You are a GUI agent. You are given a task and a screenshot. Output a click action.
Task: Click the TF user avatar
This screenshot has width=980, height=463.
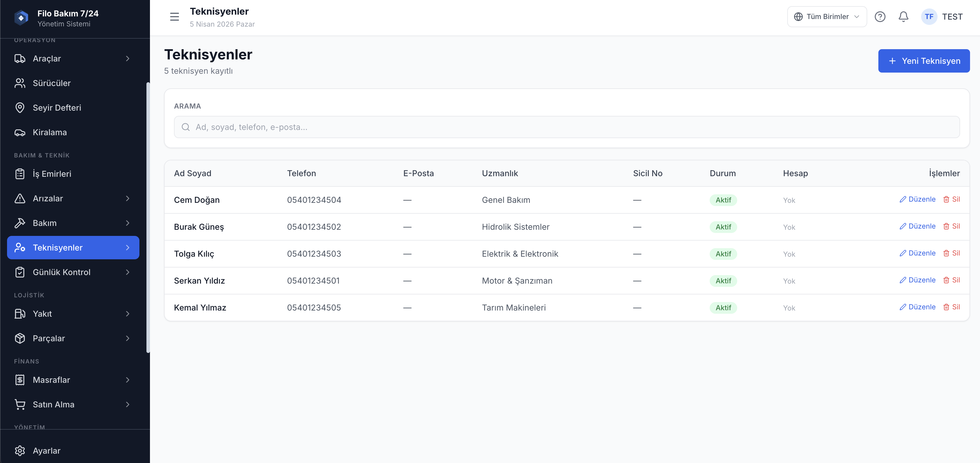click(929, 17)
